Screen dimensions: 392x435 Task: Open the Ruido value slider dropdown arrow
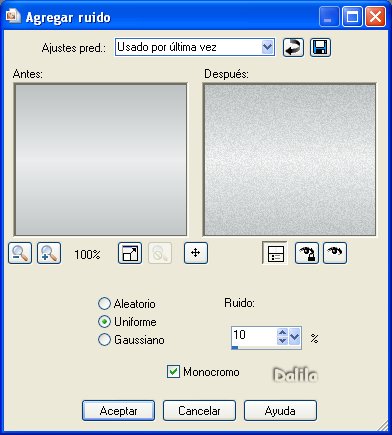coord(295,336)
